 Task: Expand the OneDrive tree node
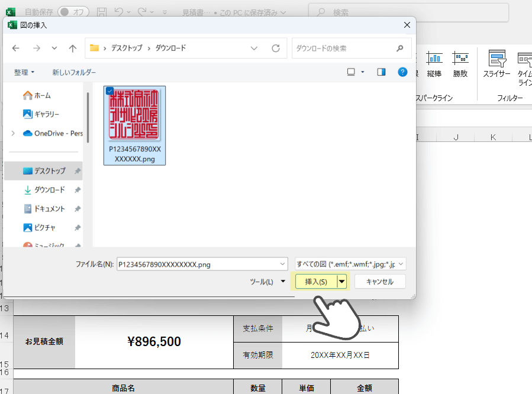(x=13, y=133)
